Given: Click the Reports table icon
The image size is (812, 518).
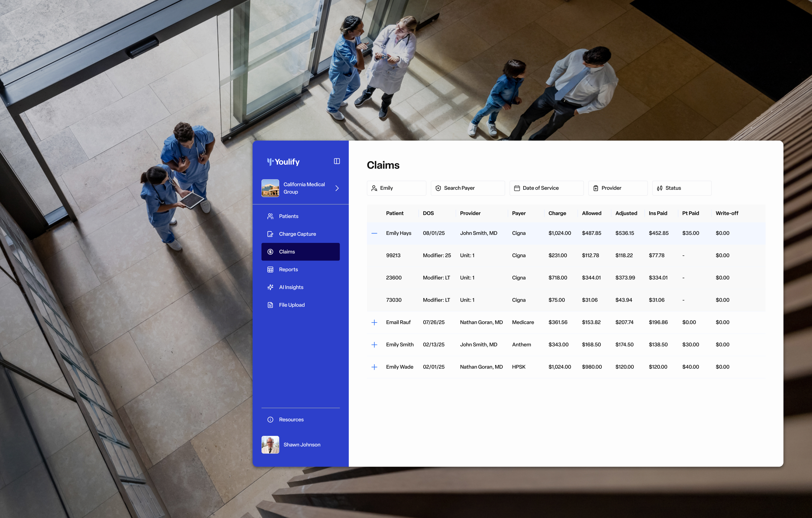Looking at the screenshot, I should click(x=270, y=269).
